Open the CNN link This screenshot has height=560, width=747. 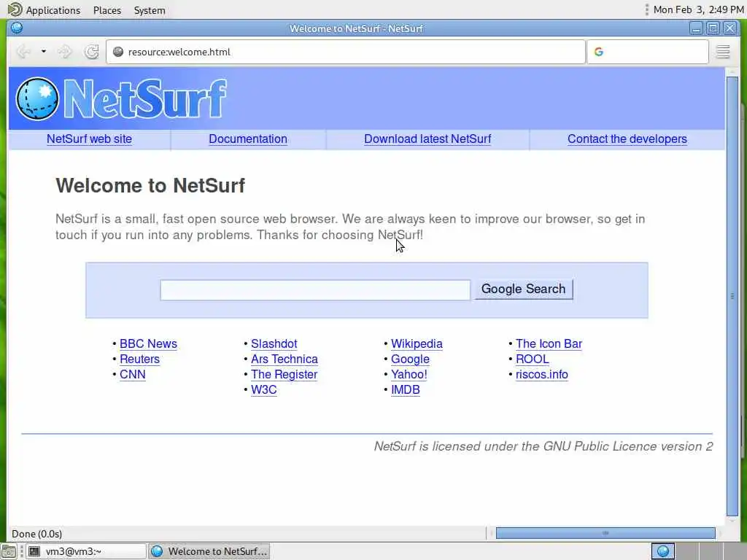pos(133,374)
